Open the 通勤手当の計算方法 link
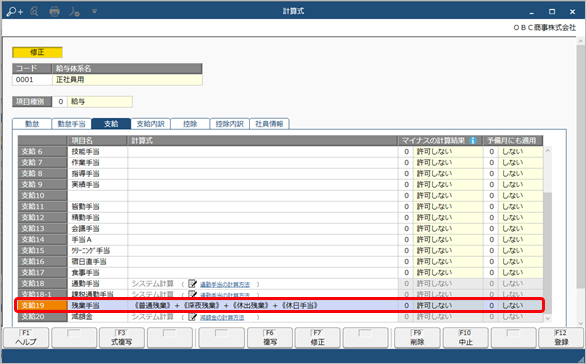 click(x=225, y=284)
